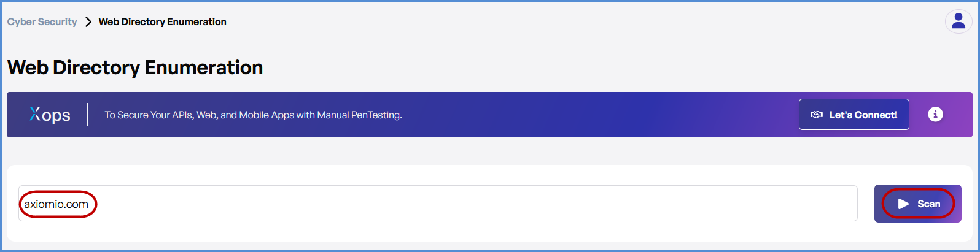The width and height of the screenshot is (980, 252).
Task: Open the user profile avatar icon
Action: (958, 21)
